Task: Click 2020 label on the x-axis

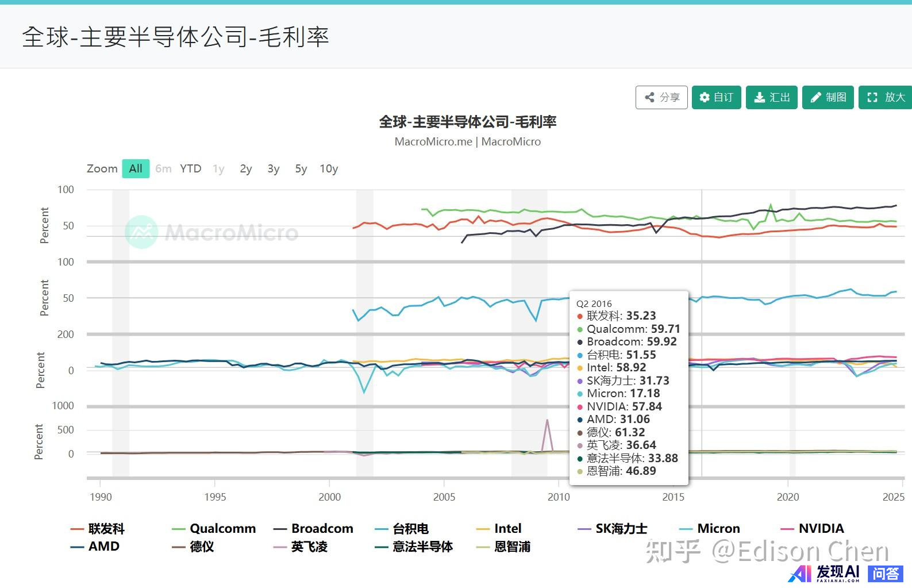Action: click(x=788, y=497)
